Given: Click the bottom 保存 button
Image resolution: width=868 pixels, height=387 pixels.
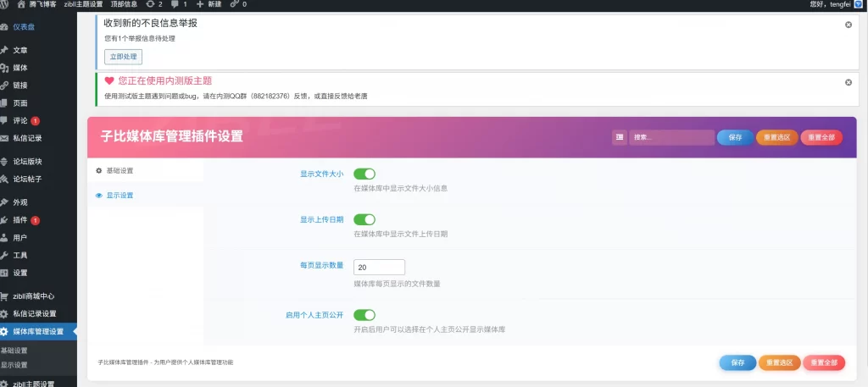Looking at the screenshot, I should pos(738,362).
